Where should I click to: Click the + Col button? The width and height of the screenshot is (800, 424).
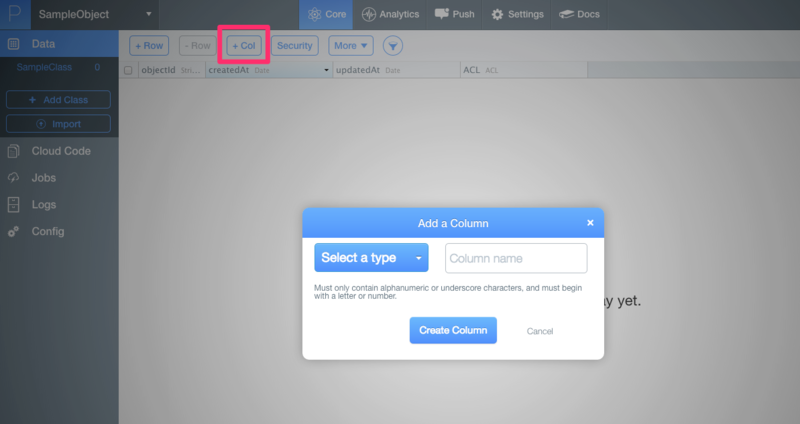[x=244, y=45]
